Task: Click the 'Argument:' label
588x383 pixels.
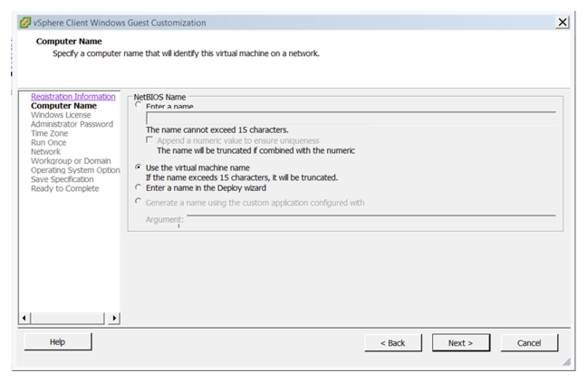Action: [164, 220]
